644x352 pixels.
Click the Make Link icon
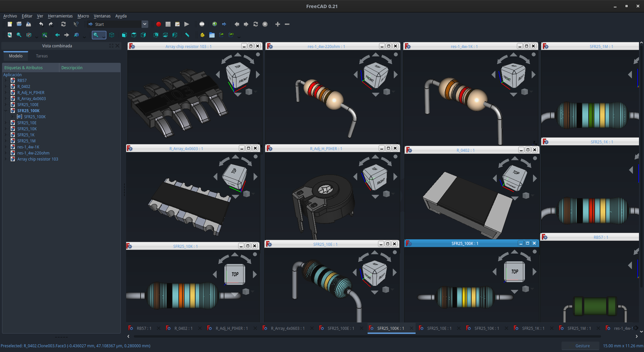click(x=221, y=35)
